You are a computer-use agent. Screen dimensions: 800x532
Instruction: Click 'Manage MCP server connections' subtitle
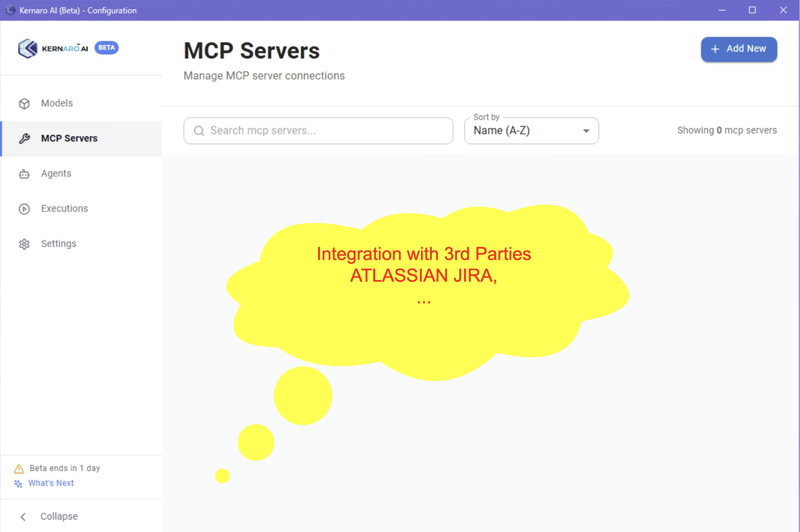click(x=264, y=76)
